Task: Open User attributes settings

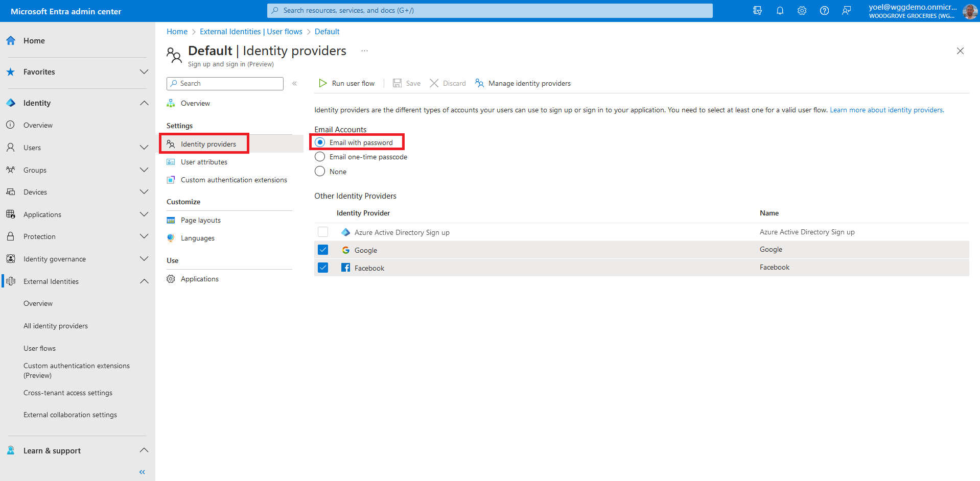Action: (x=204, y=162)
